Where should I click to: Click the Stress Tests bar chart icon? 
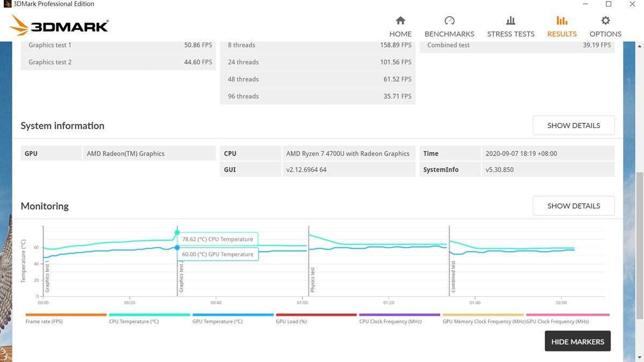click(x=510, y=20)
